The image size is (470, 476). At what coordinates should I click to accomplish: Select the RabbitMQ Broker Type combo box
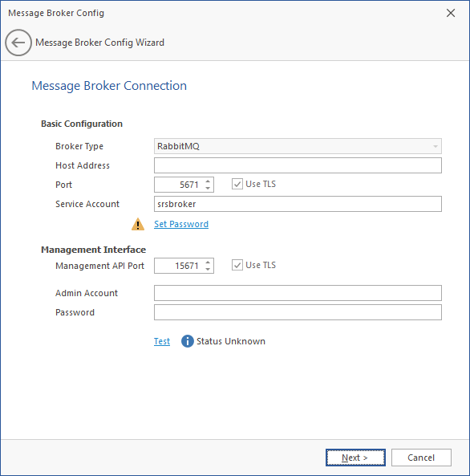pos(298,146)
